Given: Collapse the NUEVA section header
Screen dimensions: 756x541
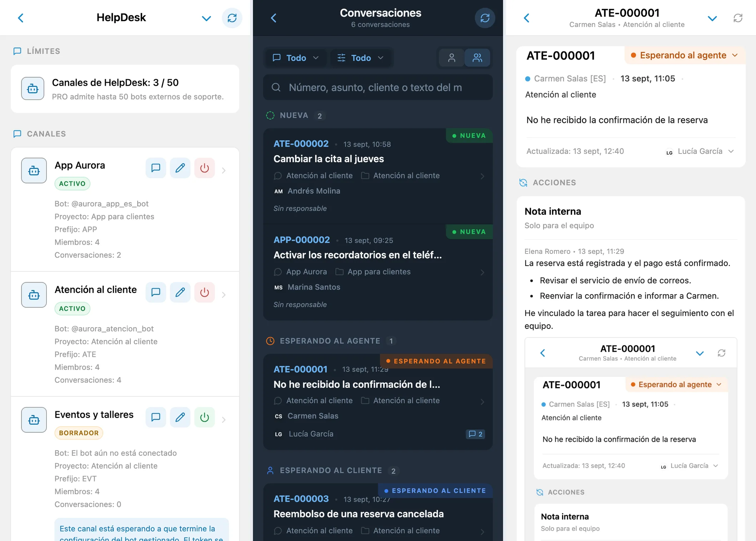Looking at the screenshot, I should [x=295, y=115].
